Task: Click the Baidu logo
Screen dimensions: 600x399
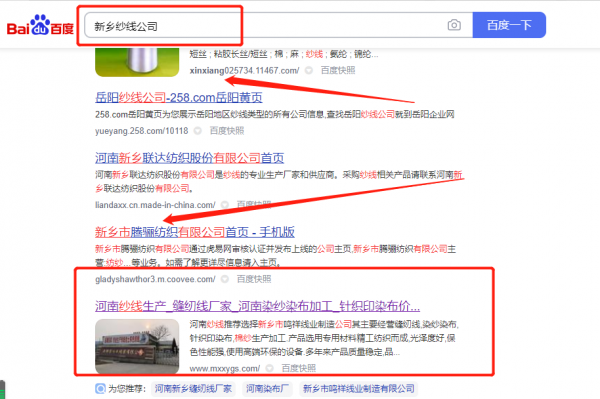Action: pos(40,25)
